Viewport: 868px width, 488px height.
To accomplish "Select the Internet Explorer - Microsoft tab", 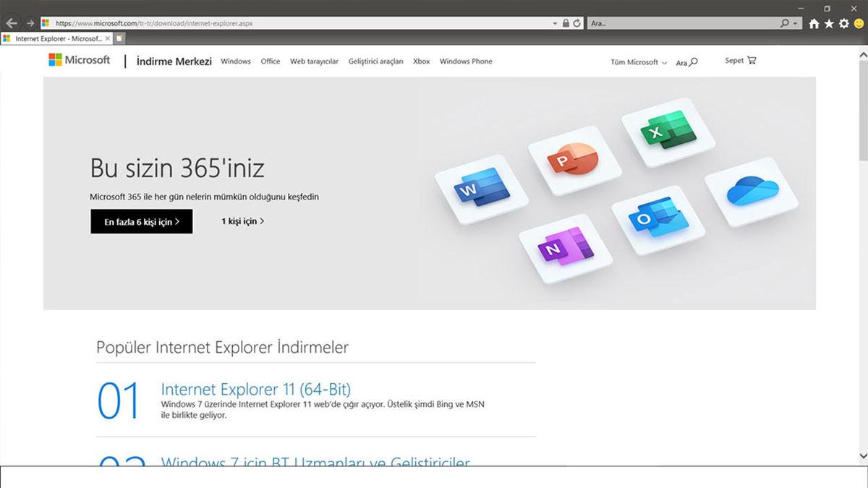I will pyautogui.click(x=54, y=38).
